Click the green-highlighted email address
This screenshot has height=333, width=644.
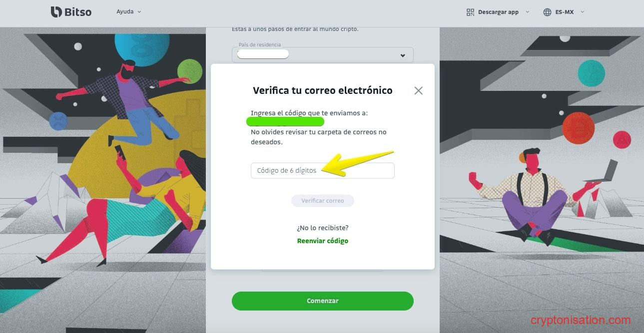(285, 121)
